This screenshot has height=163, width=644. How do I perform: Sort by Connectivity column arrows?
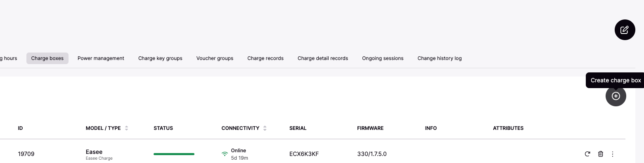pyautogui.click(x=265, y=128)
